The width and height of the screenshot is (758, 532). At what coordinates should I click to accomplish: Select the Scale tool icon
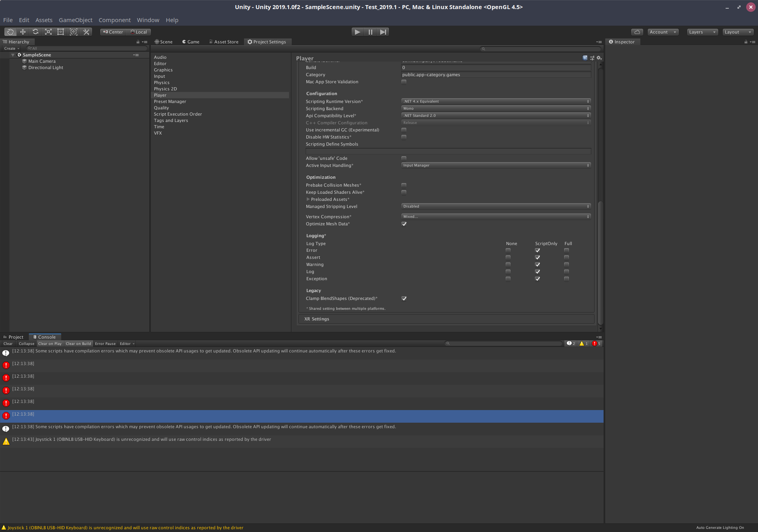pos(48,32)
